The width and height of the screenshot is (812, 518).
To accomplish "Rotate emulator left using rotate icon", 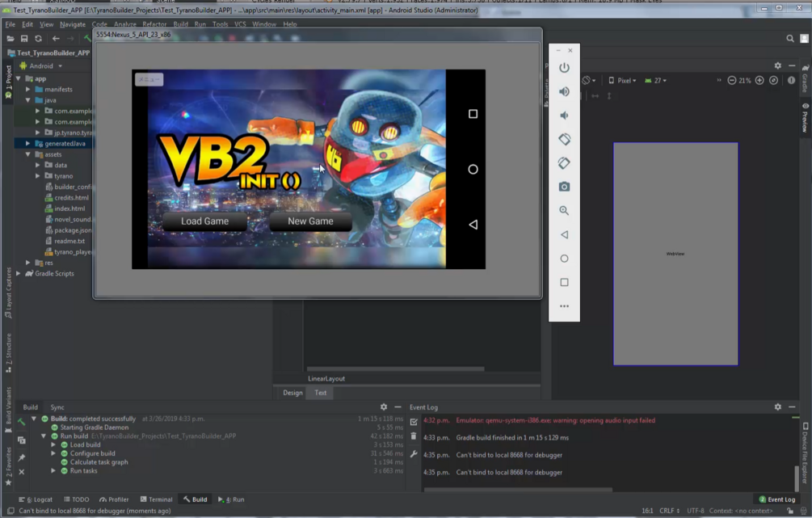I will 564,139.
